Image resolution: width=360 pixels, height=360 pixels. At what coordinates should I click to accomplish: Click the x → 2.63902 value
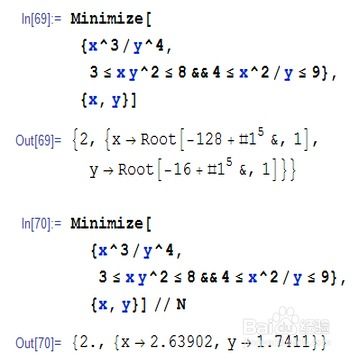point(171,343)
